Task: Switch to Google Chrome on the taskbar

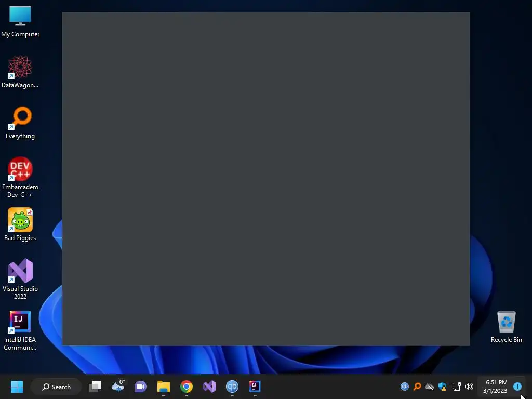Action: click(187, 387)
